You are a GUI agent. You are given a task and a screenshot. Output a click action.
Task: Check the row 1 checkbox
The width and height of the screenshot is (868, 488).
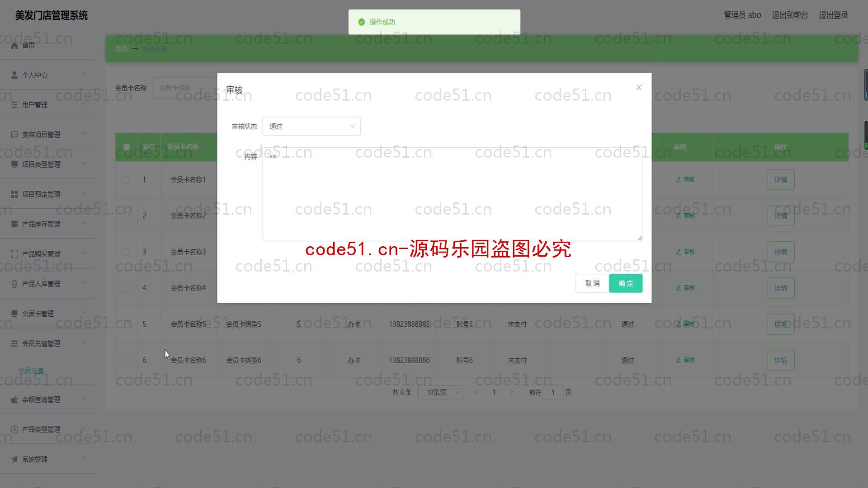[126, 180]
